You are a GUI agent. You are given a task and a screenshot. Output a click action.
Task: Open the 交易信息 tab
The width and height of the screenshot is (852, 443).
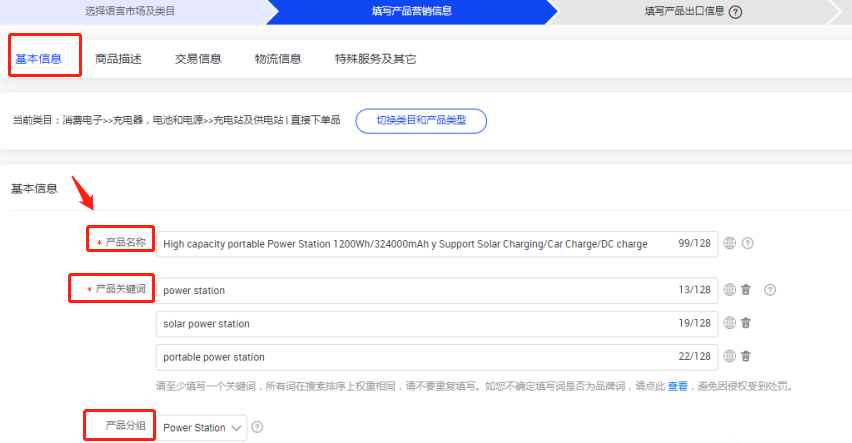pyautogui.click(x=198, y=59)
